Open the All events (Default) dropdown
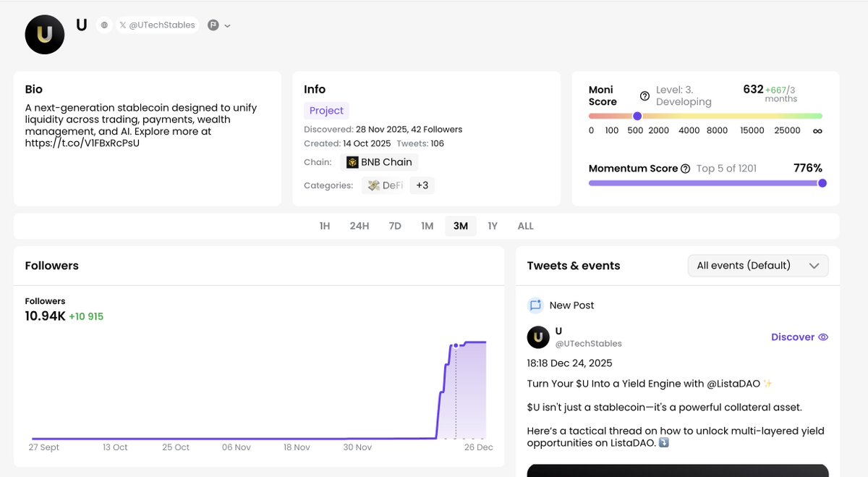 [x=758, y=266]
